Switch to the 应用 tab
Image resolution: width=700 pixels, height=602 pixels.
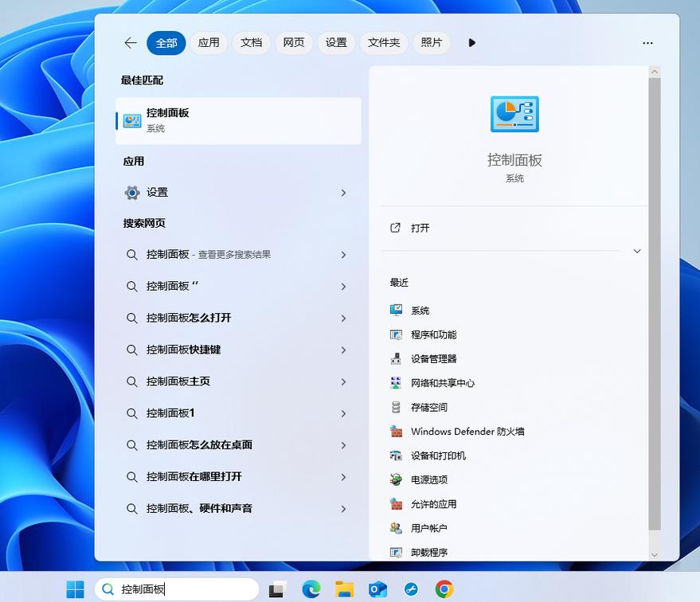[x=208, y=43]
